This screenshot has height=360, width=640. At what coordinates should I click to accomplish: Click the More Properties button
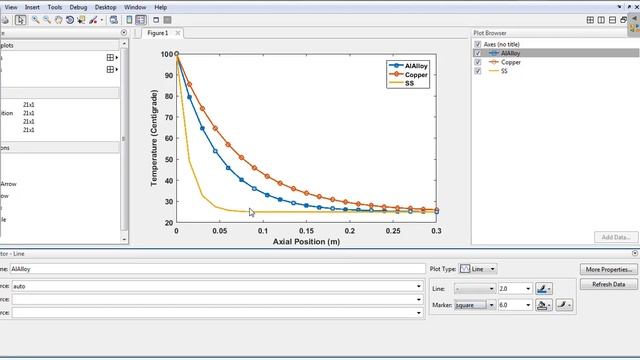point(609,269)
